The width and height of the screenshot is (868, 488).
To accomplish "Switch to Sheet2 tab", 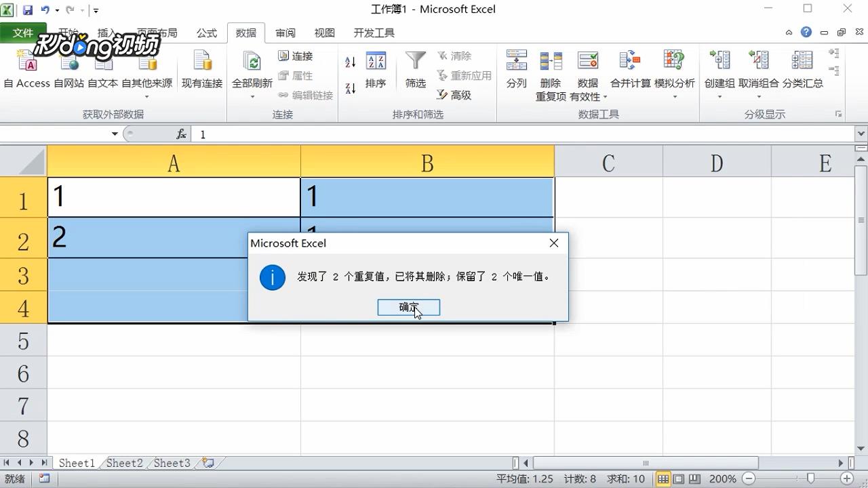I will [x=125, y=463].
